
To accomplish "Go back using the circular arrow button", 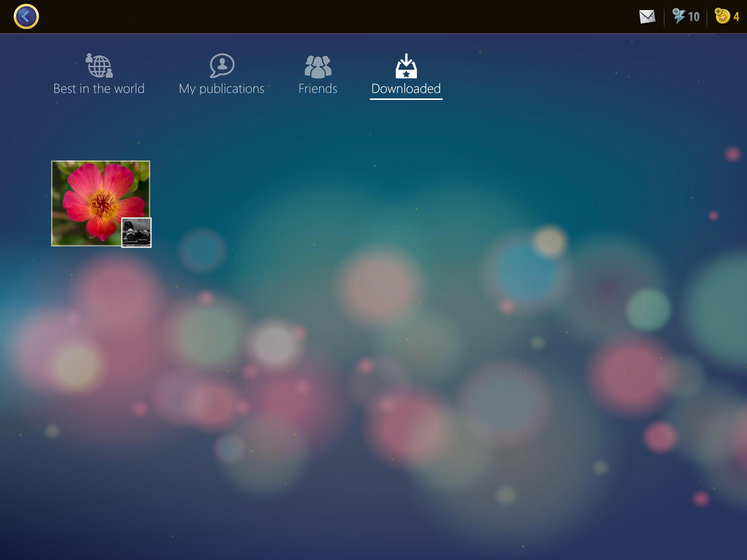I will [x=26, y=16].
